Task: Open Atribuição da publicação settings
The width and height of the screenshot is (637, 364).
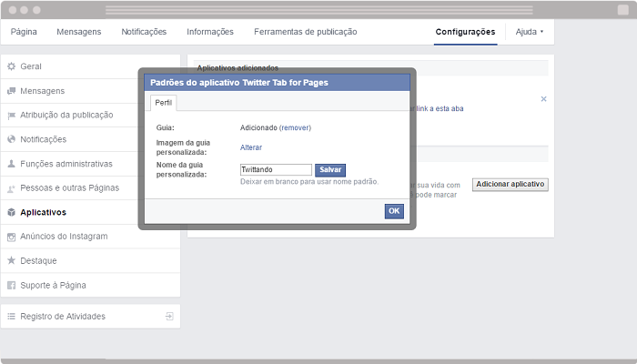Action: 90,115
